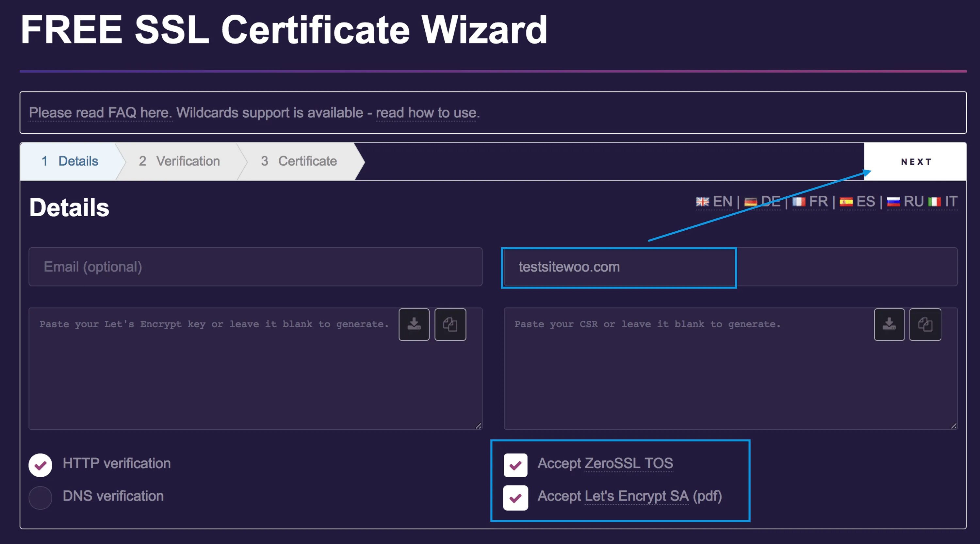Open the Certificate step tab

click(299, 161)
